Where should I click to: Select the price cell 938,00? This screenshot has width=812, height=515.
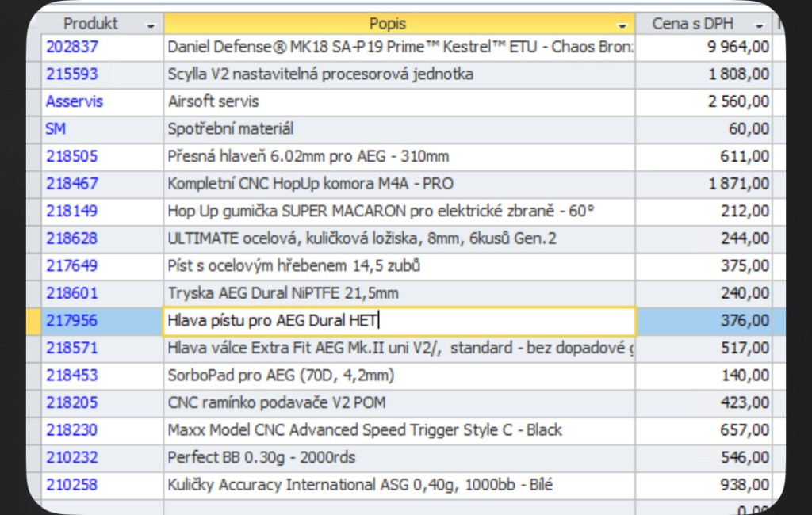(x=744, y=485)
